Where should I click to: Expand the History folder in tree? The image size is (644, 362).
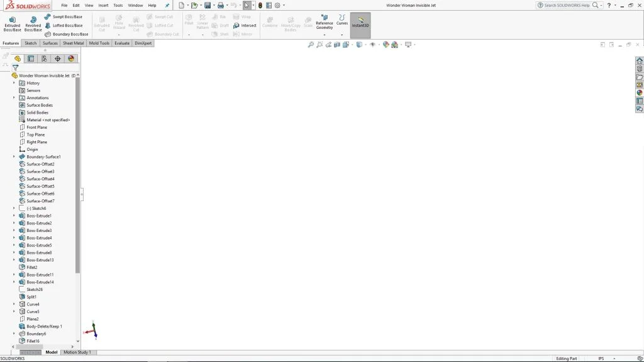[x=14, y=83]
